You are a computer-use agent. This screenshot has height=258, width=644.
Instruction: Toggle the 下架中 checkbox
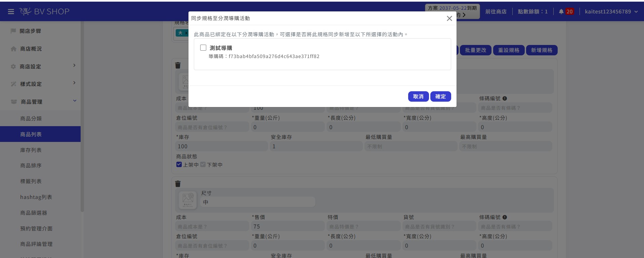pos(203,164)
